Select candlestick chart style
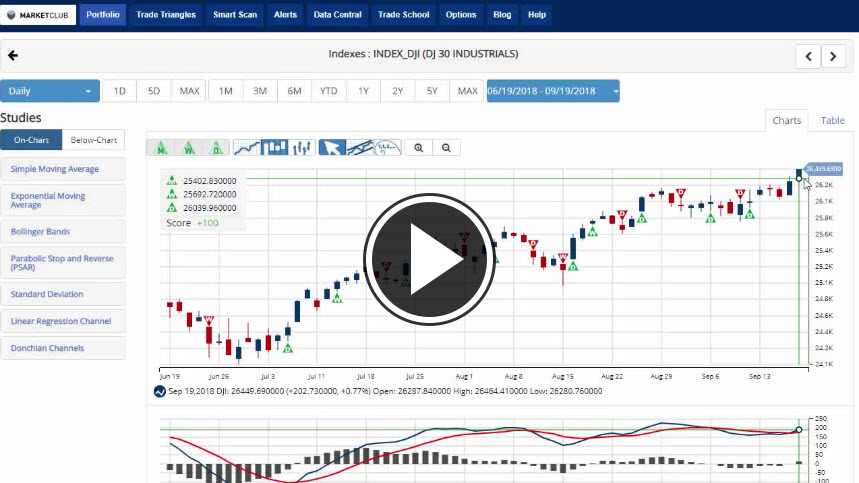Image resolution: width=859 pixels, height=483 pixels. tap(275, 148)
